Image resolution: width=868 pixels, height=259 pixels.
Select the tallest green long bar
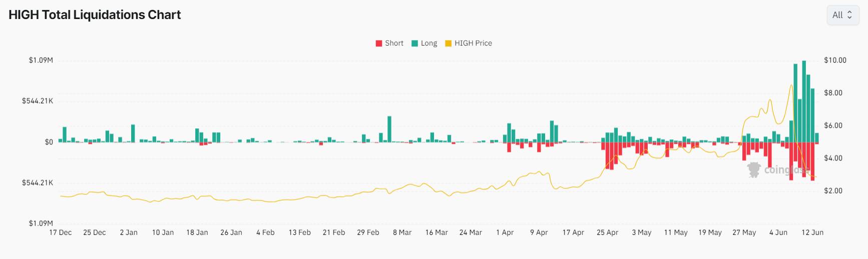click(x=804, y=102)
